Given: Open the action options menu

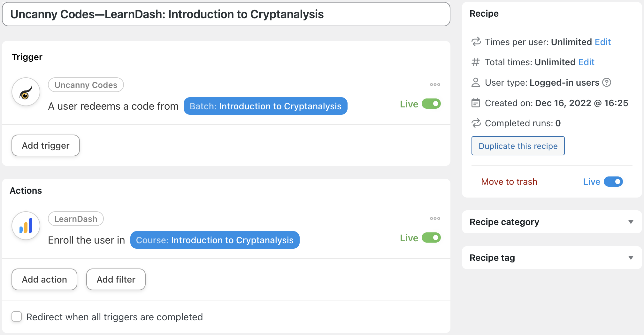Looking at the screenshot, I should [435, 218].
